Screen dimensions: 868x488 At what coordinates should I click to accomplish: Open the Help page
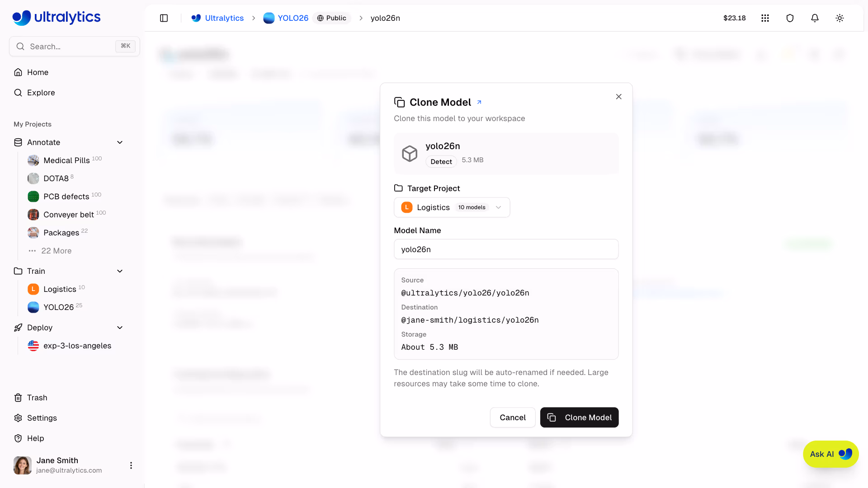(x=36, y=438)
